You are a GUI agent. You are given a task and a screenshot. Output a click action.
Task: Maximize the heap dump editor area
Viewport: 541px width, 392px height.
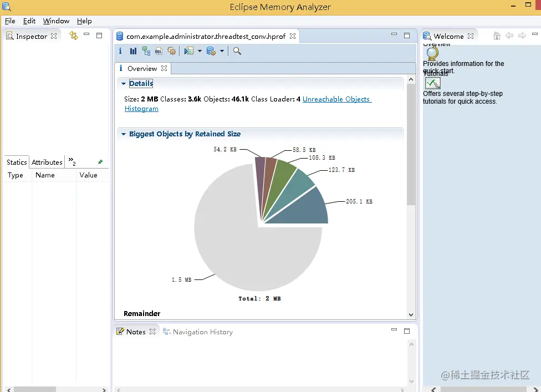[407, 35]
